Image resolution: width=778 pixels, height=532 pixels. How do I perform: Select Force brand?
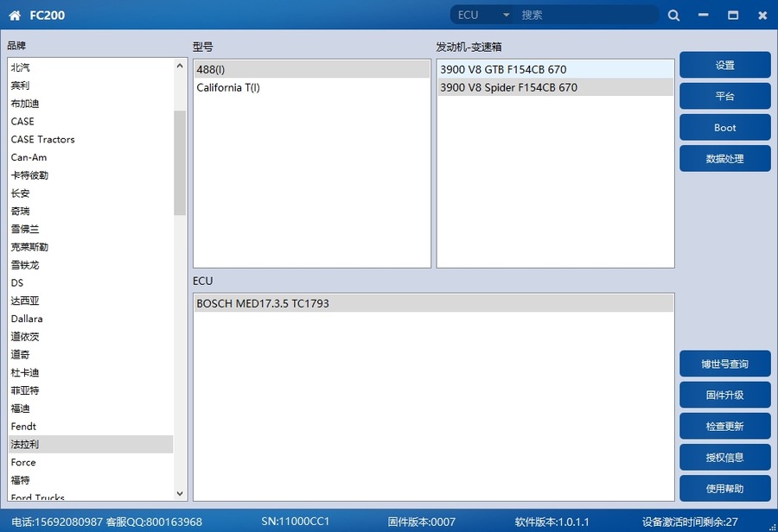[x=91, y=462]
